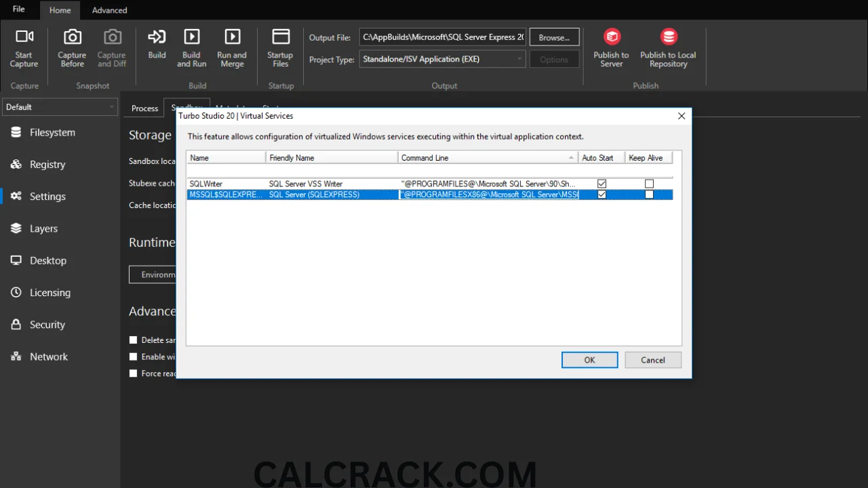Start a new capture with the camcorder icon
868x488 pixels.
(x=24, y=37)
